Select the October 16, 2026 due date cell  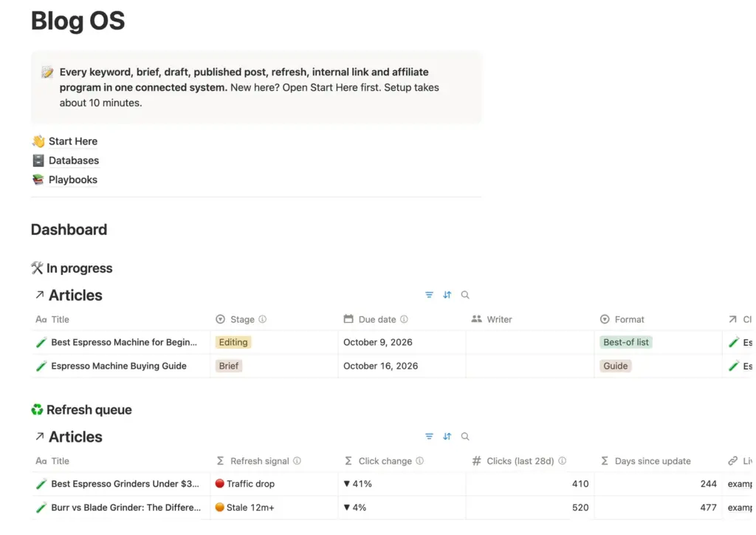coord(402,367)
